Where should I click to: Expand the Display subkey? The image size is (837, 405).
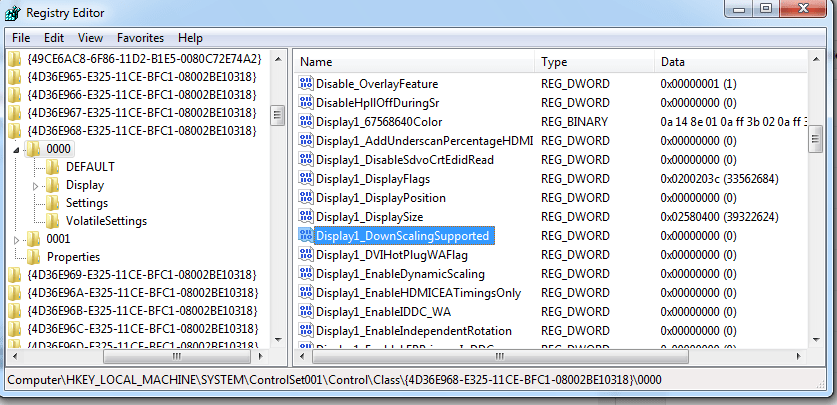(x=36, y=186)
